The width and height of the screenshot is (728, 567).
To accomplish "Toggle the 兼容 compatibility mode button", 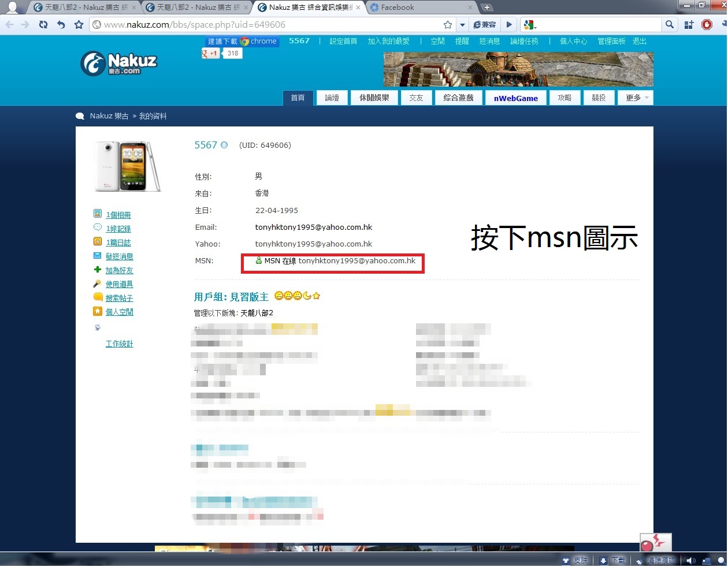I will (485, 25).
